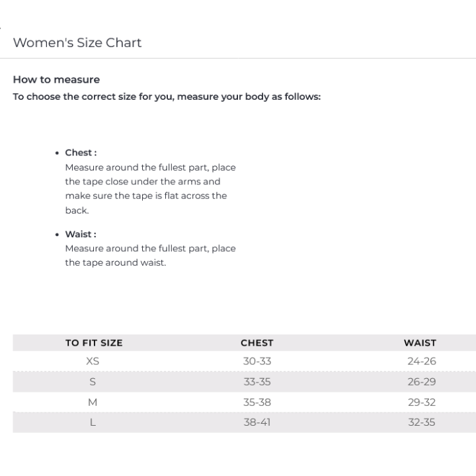
Task: Click the WAIST column header
Action: pyautogui.click(x=420, y=342)
